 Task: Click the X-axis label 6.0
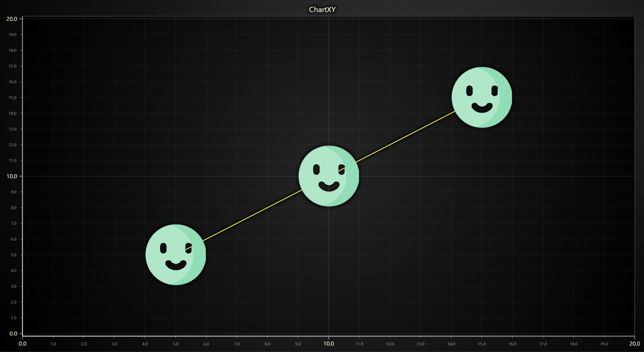tap(206, 344)
